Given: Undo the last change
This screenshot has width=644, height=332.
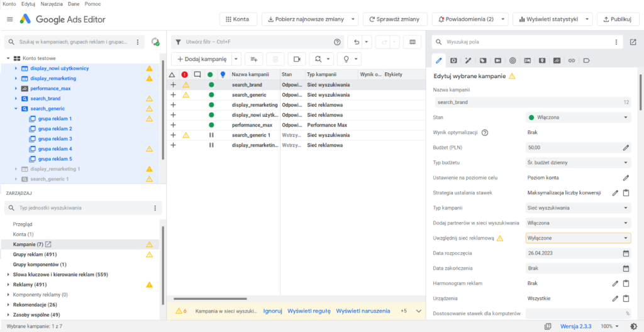Looking at the screenshot, I should 357,42.
